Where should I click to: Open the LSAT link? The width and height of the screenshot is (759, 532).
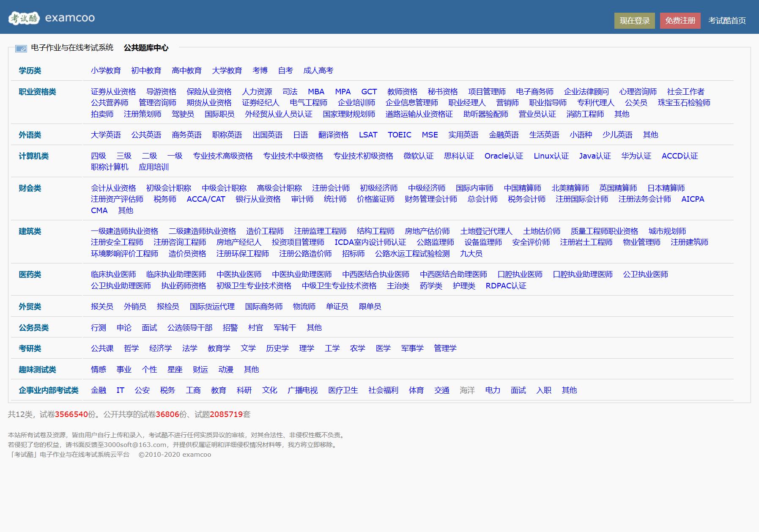click(368, 135)
